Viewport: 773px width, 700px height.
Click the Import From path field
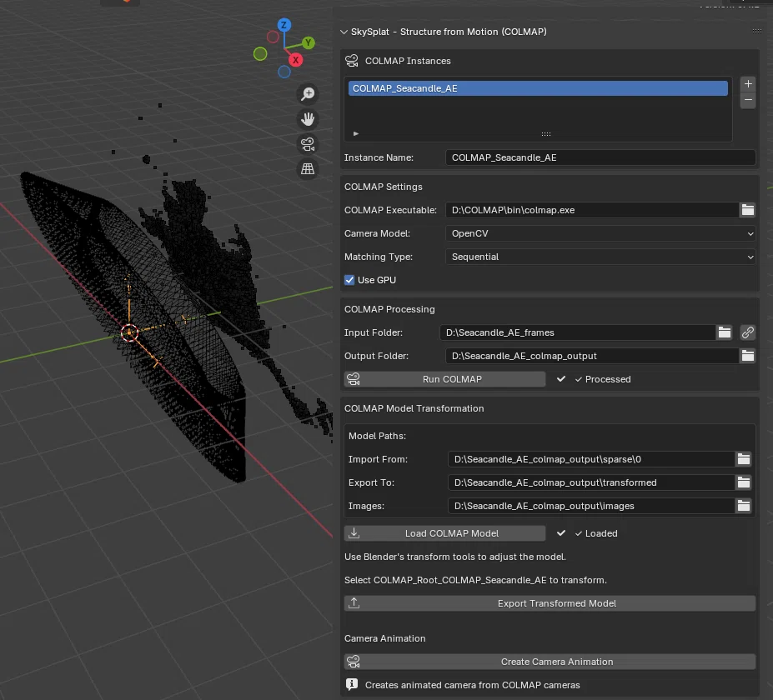[591, 459]
